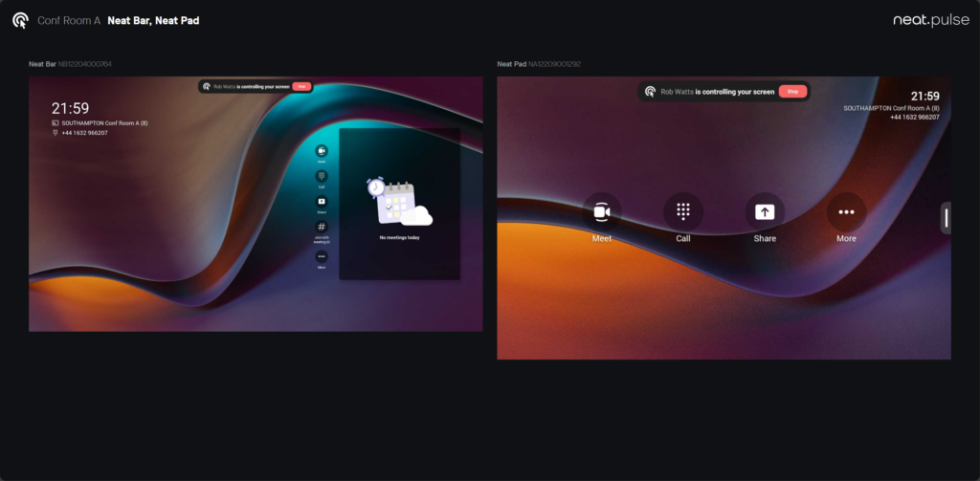Click the Neat Pad serial number NA12209001292
Viewport: 980px width, 481px height.
(x=554, y=64)
